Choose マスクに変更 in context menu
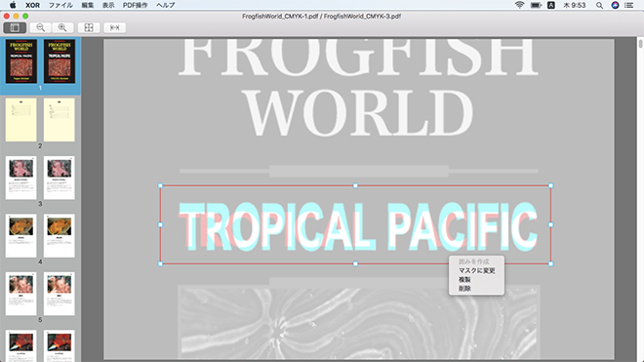The width and height of the screenshot is (644, 362). [x=476, y=270]
